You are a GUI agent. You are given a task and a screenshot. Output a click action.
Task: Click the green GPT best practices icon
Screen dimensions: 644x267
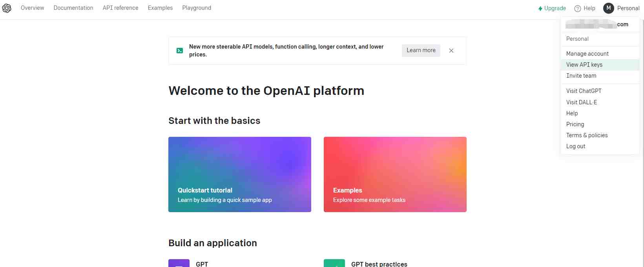334,263
